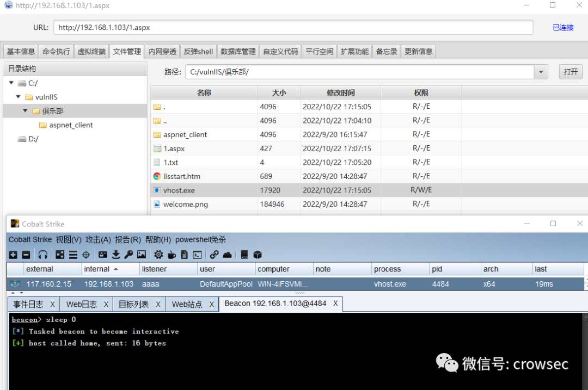Click the About cube icon in Cobalt Strike
The width and height of the screenshot is (588, 390).
257,255
